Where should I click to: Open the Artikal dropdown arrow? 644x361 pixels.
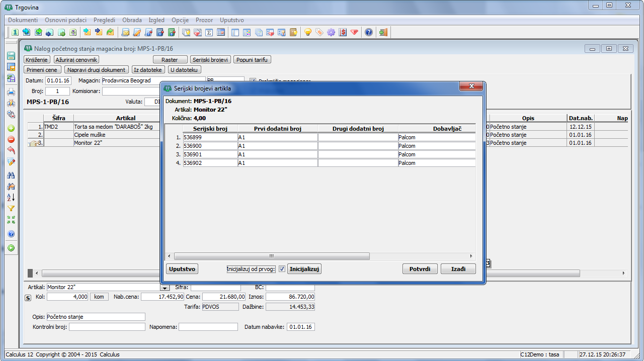(165, 288)
